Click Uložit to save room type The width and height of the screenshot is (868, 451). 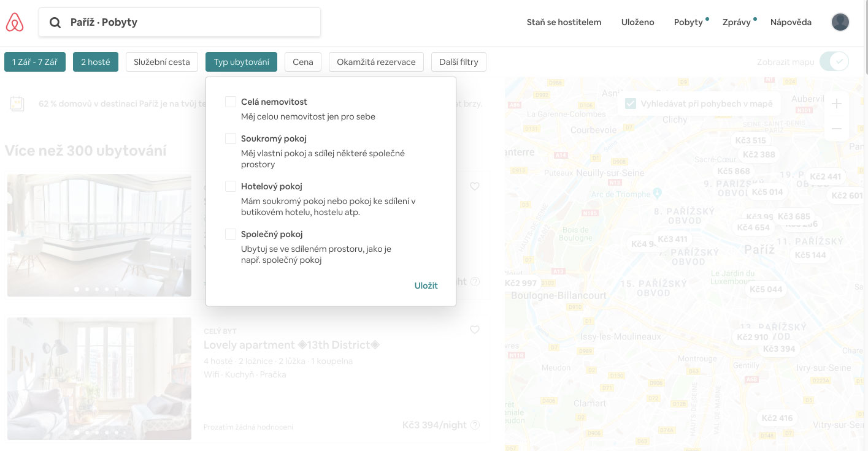click(x=426, y=286)
